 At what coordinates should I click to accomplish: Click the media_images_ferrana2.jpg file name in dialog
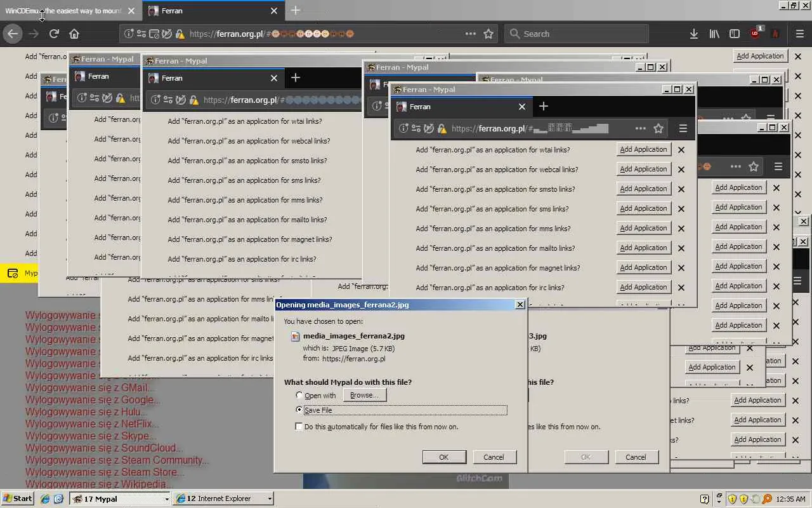pos(354,336)
